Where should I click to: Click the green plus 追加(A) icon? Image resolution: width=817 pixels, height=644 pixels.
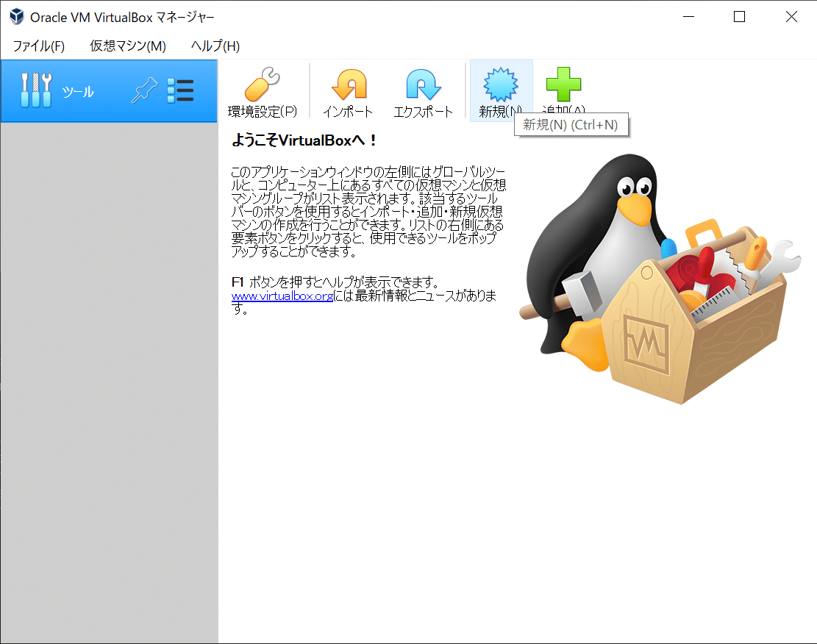[x=563, y=85]
